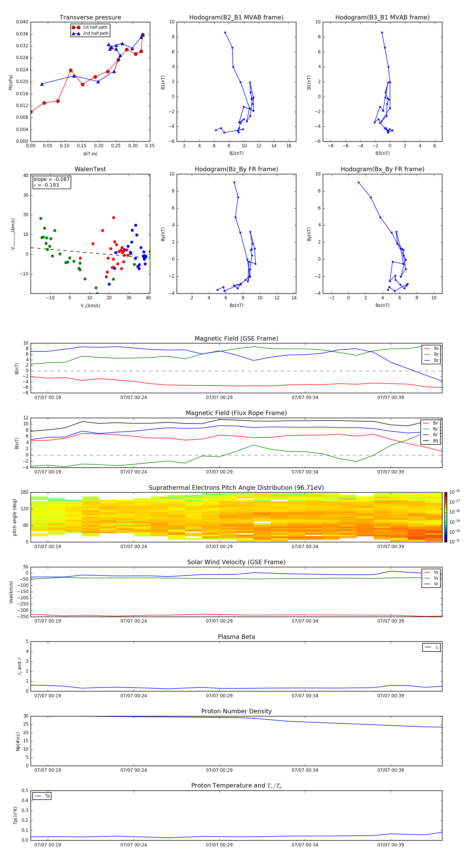
Task: Click the "Tp(10^6K)" y-axis label
Action: coord(15,816)
